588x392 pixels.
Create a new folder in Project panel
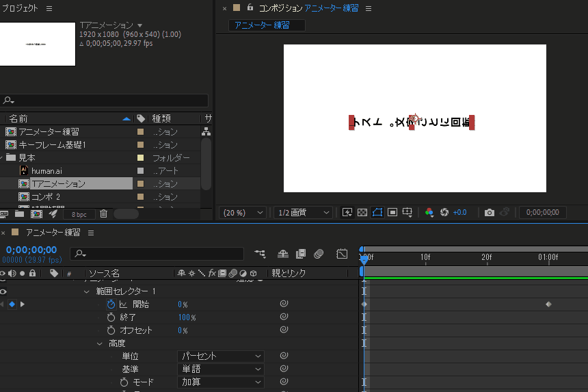[20, 214]
